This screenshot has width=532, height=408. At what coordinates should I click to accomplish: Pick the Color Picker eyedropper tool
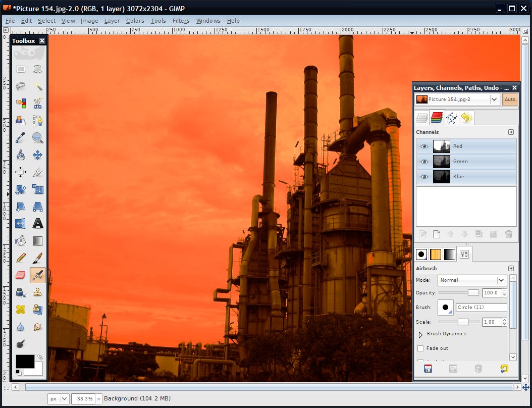tap(21, 137)
